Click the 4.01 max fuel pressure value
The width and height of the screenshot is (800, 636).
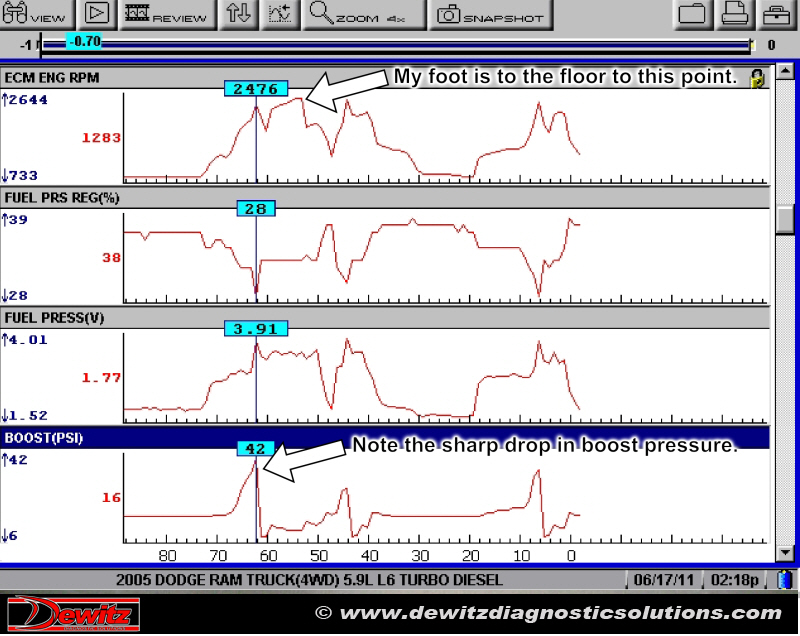(25, 340)
